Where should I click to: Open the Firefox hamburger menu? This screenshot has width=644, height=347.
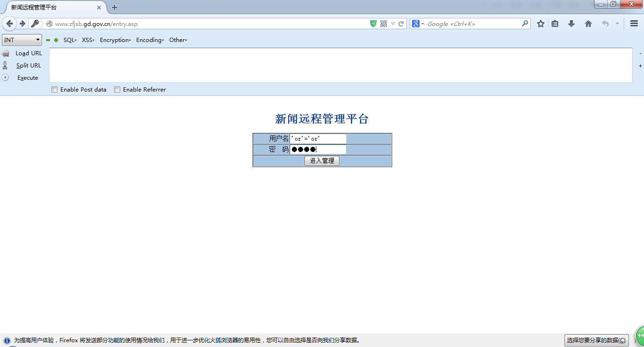pos(634,24)
